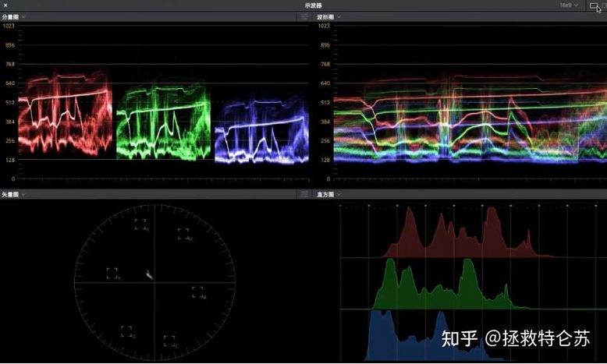
Task: Open the 直方图 (Histogram) scope type dropdown
Action: pos(329,194)
